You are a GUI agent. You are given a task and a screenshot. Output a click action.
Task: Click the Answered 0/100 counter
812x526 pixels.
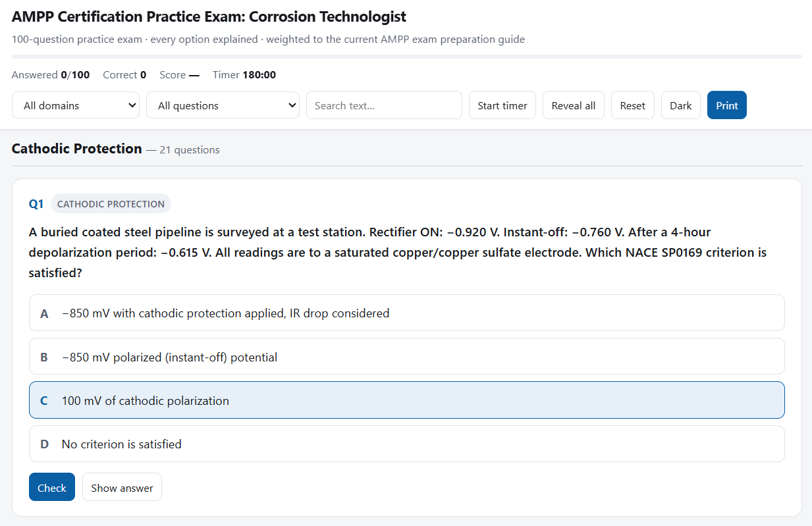tap(51, 75)
